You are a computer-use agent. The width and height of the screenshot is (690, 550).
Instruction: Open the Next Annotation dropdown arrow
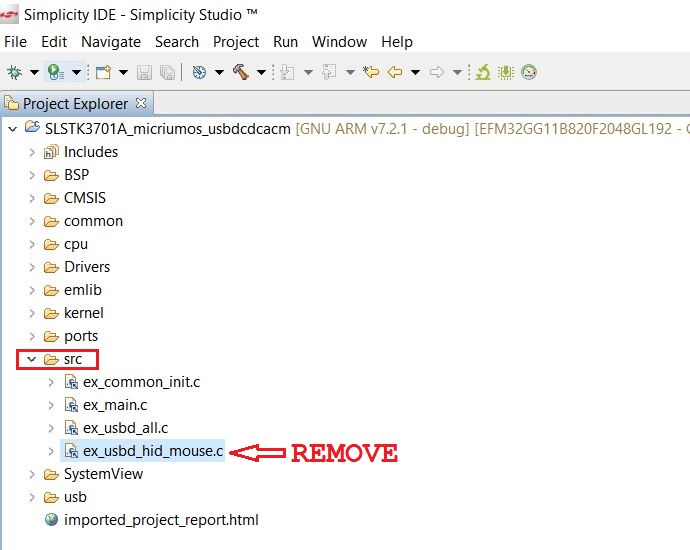[x=308, y=72]
